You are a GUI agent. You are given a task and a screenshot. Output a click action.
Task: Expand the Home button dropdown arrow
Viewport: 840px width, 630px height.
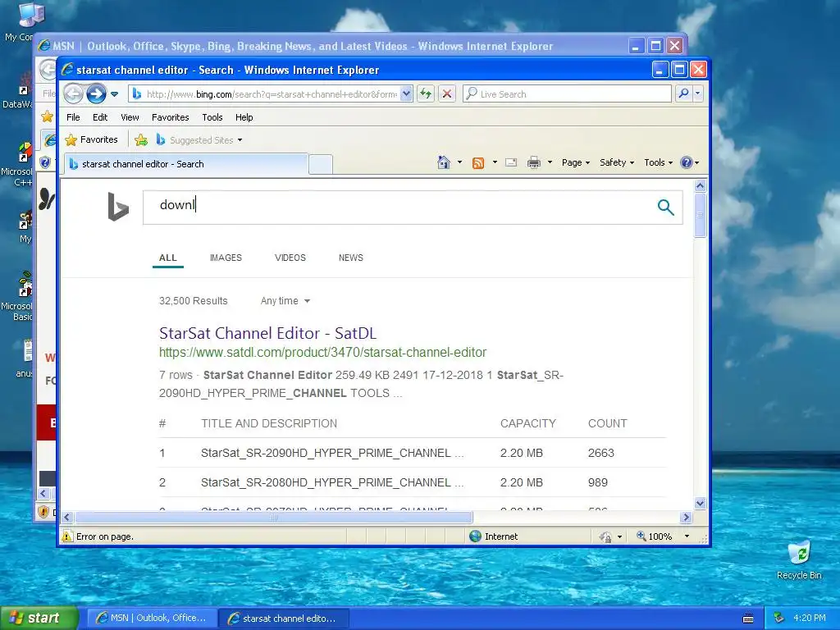[459, 162]
